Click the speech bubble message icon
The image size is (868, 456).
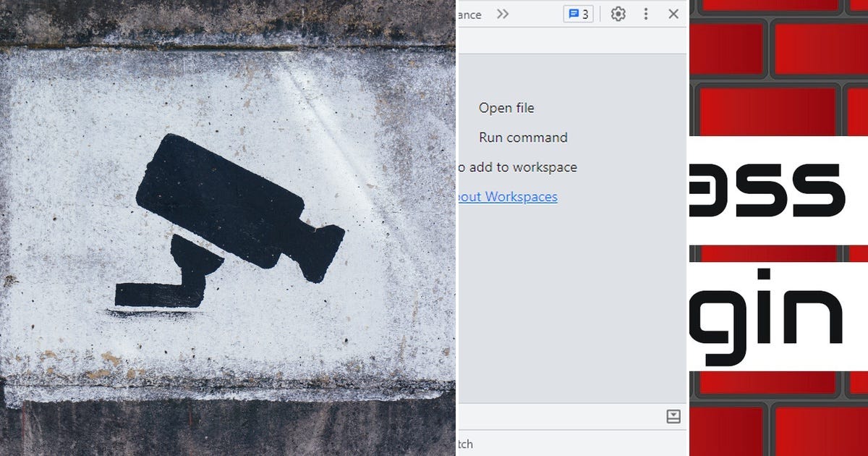(574, 14)
